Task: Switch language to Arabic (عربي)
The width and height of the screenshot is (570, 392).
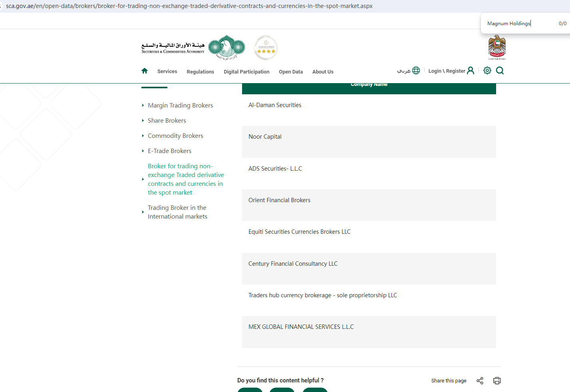Action: [x=404, y=71]
